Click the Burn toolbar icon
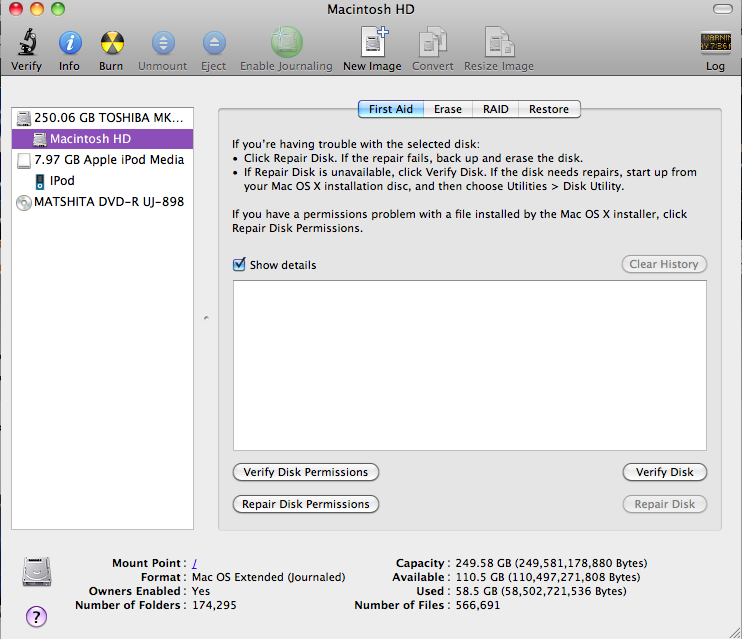Screen dimensions: 742x639 112,43
